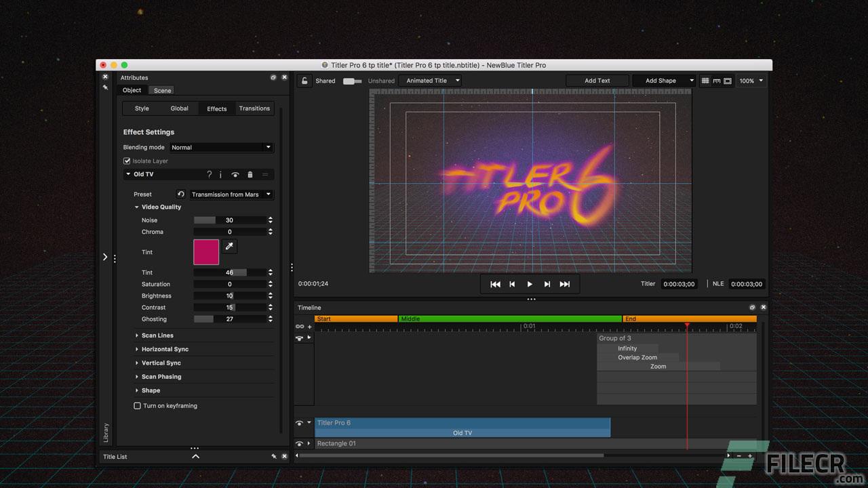Float the Attributes panel with undock icon

pos(273,78)
